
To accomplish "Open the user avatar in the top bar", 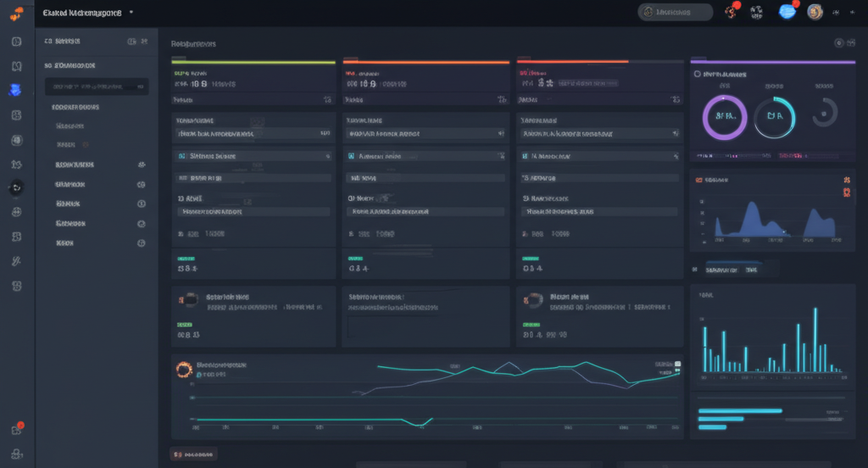I will pyautogui.click(x=815, y=12).
